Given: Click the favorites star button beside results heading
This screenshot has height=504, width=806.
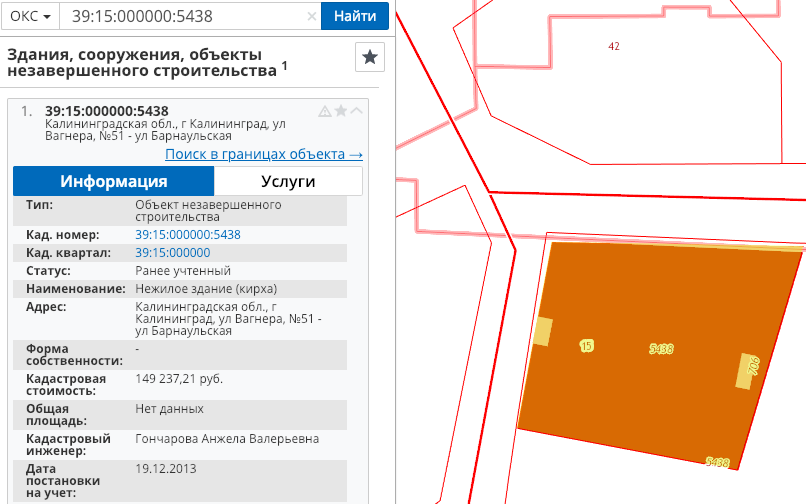Looking at the screenshot, I should click(x=370, y=58).
